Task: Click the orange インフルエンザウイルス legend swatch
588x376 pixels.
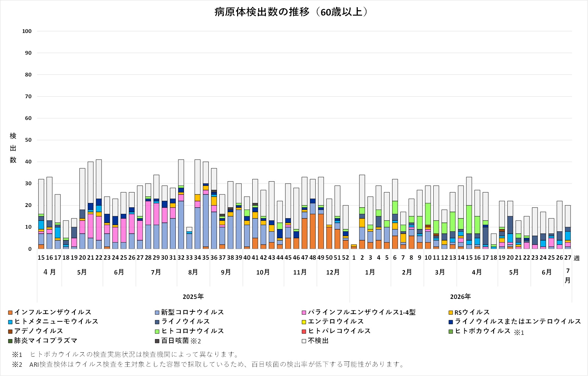Action: tap(10, 312)
